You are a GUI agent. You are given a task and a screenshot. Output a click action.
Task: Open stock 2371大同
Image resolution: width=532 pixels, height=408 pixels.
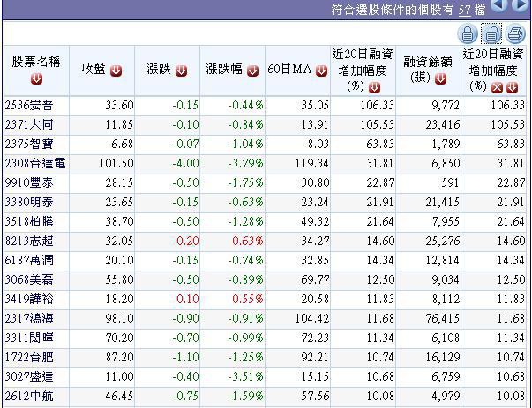coord(29,125)
